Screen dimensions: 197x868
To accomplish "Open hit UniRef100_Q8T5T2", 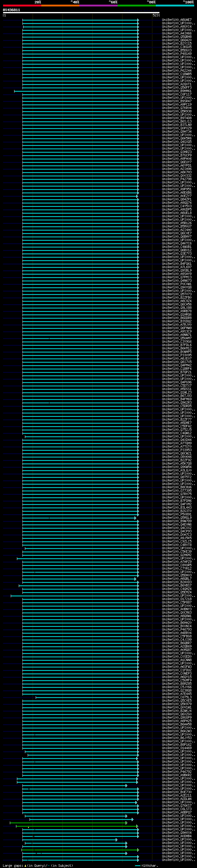I will point(177,477).
